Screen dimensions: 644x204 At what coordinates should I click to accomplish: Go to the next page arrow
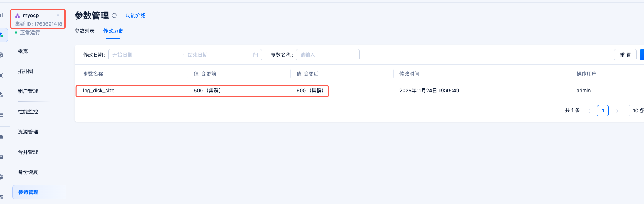pos(617,111)
